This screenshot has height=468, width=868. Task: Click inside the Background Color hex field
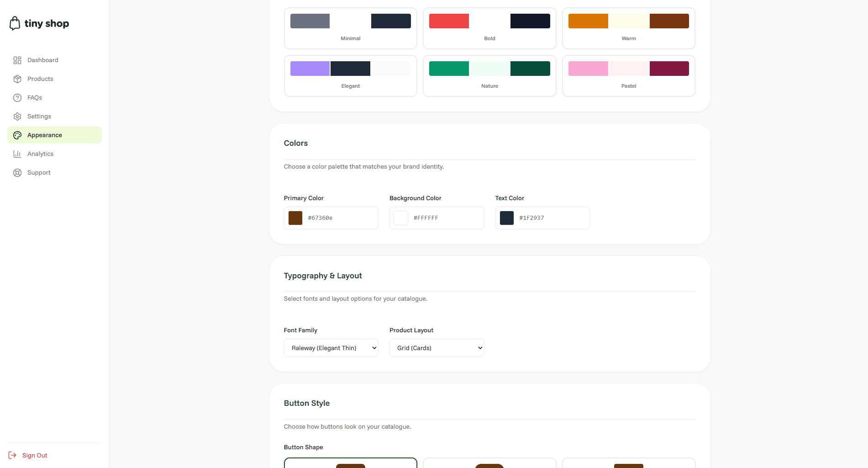438,218
